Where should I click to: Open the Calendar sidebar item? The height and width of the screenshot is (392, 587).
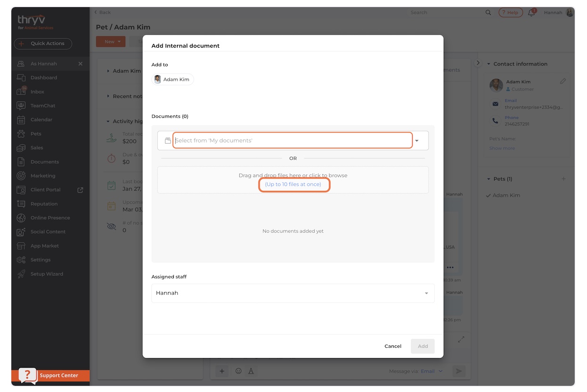(x=41, y=120)
